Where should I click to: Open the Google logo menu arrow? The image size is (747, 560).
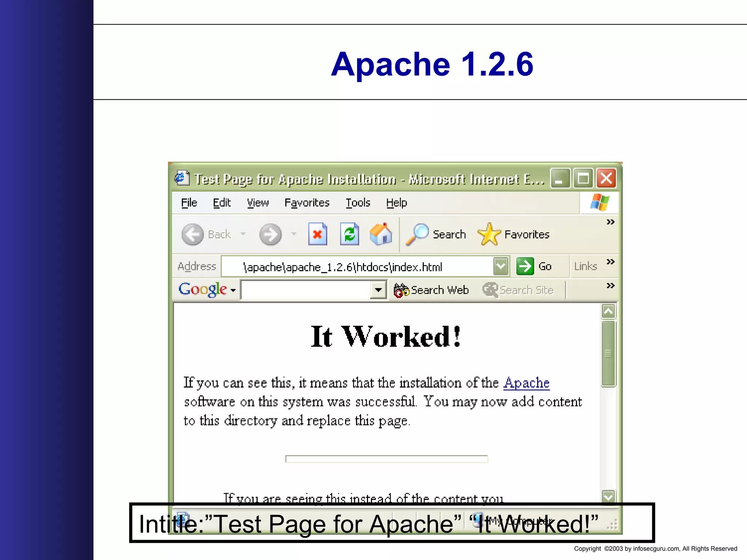pyautogui.click(x=233, y=291)
